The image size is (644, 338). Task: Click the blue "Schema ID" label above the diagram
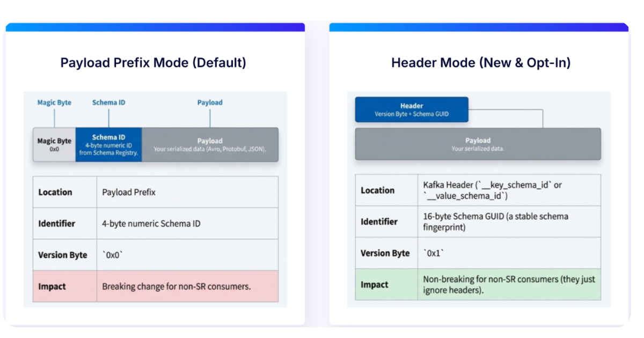108,102
